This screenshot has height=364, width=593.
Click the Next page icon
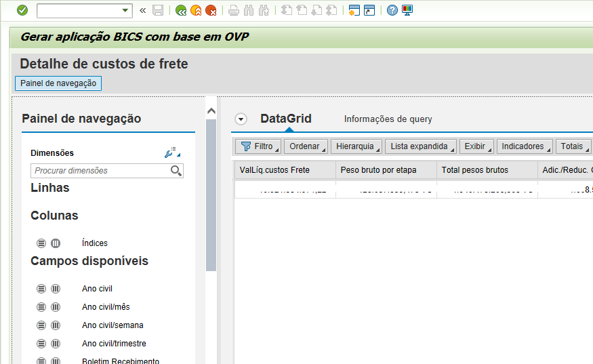(x=316, y=10)
